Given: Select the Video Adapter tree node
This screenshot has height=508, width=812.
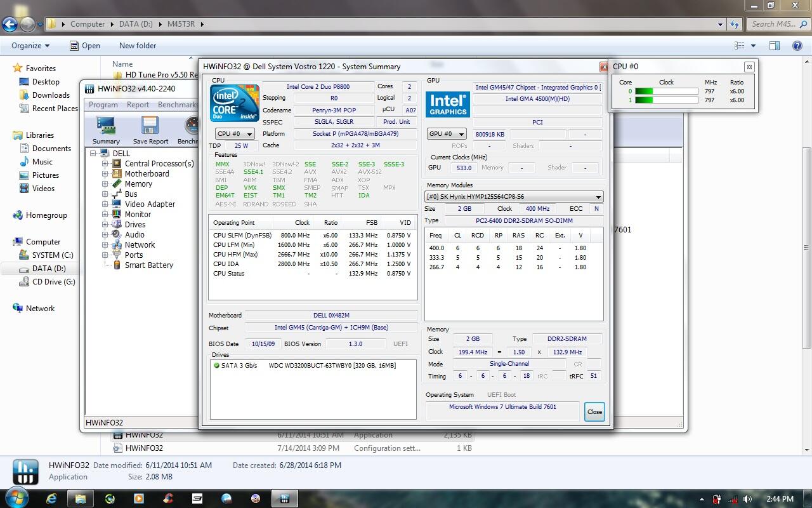Looking at the screenshot, I should [150, 204].
